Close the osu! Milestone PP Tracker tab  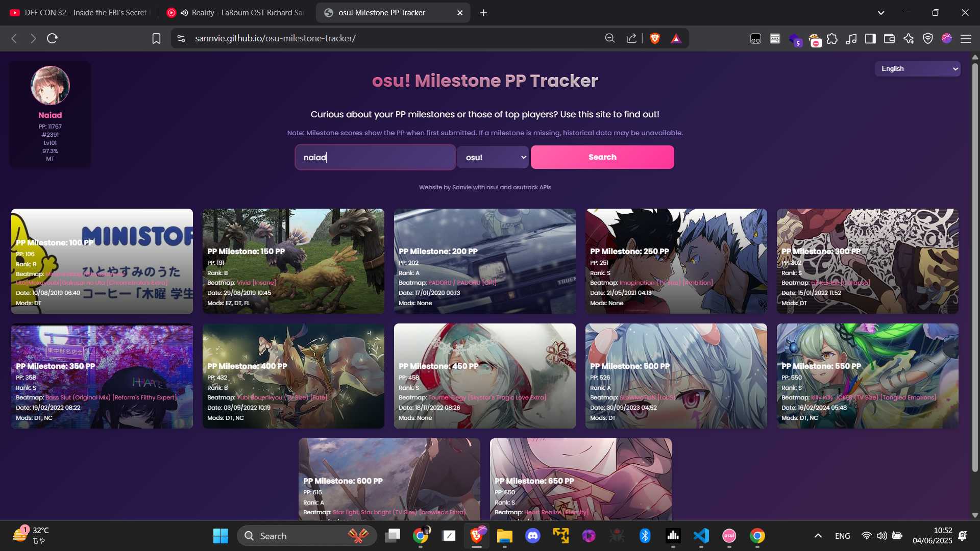[460, 13]
